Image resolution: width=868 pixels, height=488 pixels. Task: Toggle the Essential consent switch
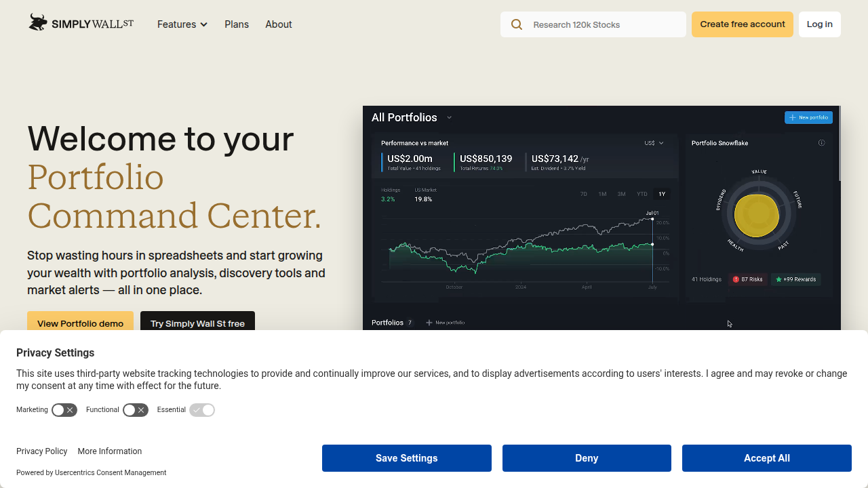[202, 410]
